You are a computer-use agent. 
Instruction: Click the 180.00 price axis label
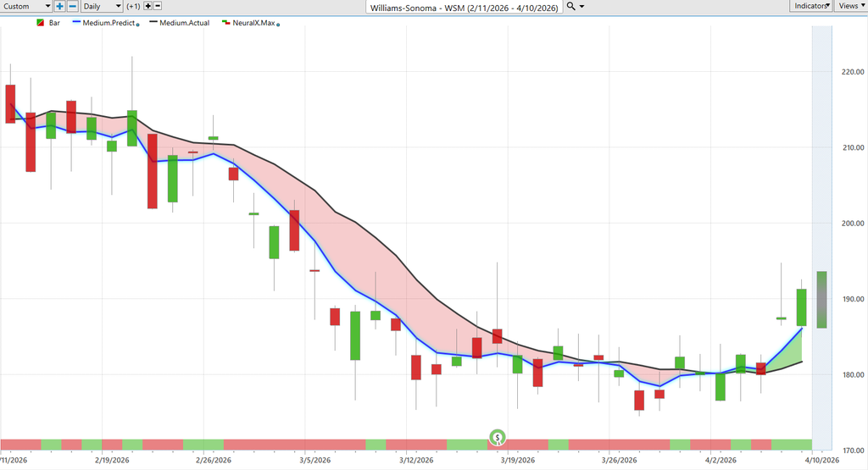pyautogui.click(x=853, y=374)
